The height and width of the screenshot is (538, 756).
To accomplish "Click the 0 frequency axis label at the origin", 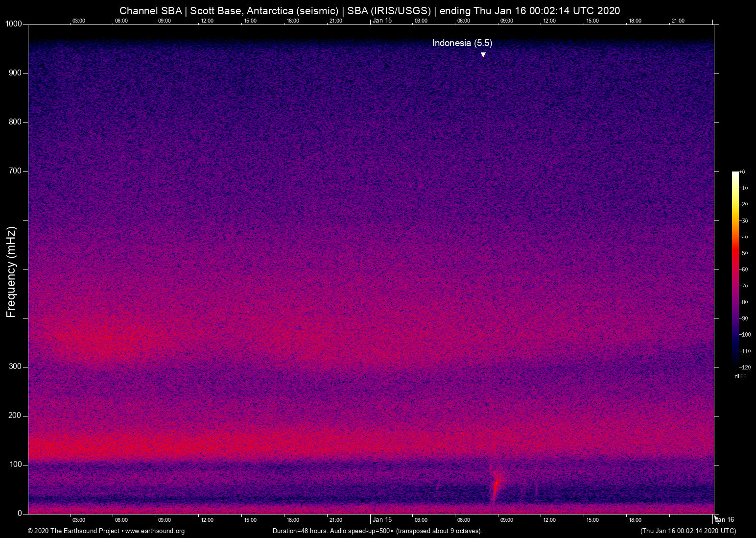I will point(20,514).
